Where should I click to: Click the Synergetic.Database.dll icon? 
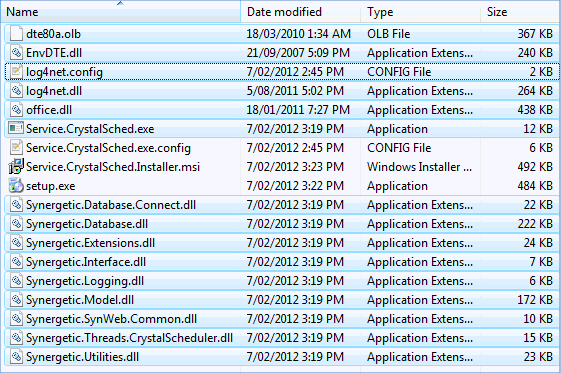coord(16,224)
